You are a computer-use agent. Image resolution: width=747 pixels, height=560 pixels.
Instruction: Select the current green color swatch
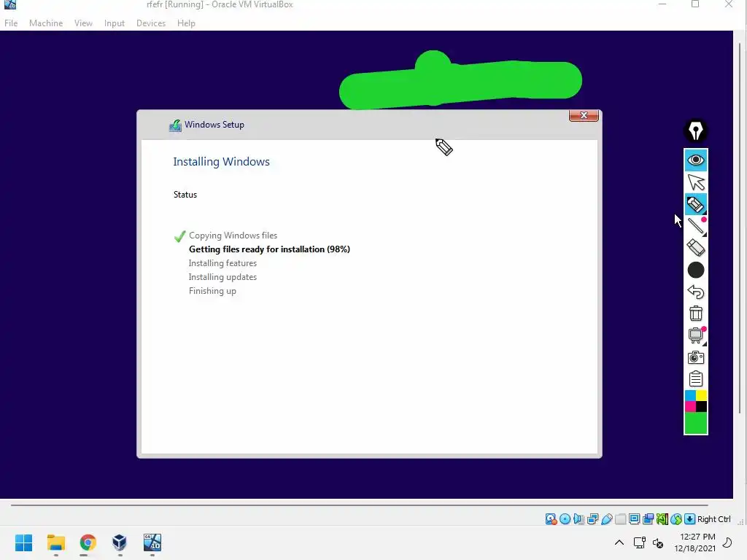point(695,424)
